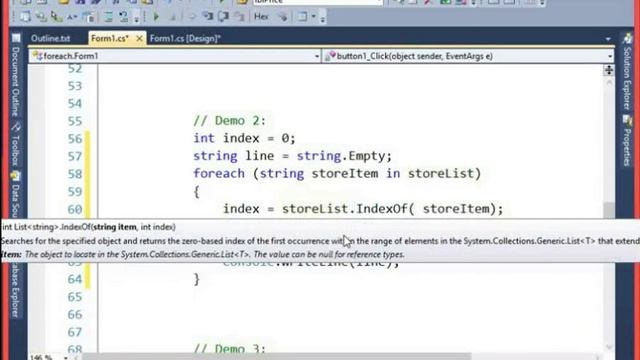Click the Step Out debug icon
The width and height of the screenshot is (640, 360).
pos(240,17)
